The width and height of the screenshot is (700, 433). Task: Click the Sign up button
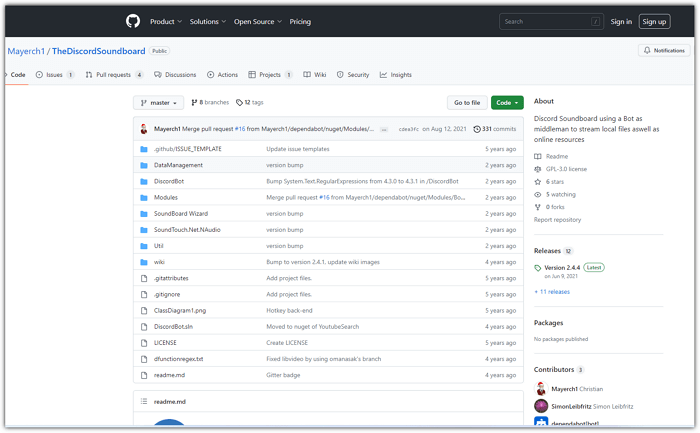point(655,21)
